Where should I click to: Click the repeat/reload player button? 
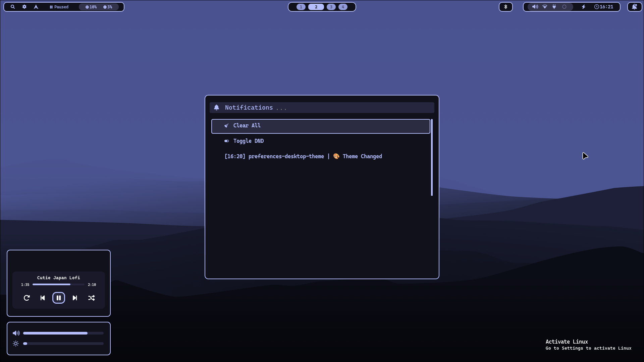click(x=27, y=298)
